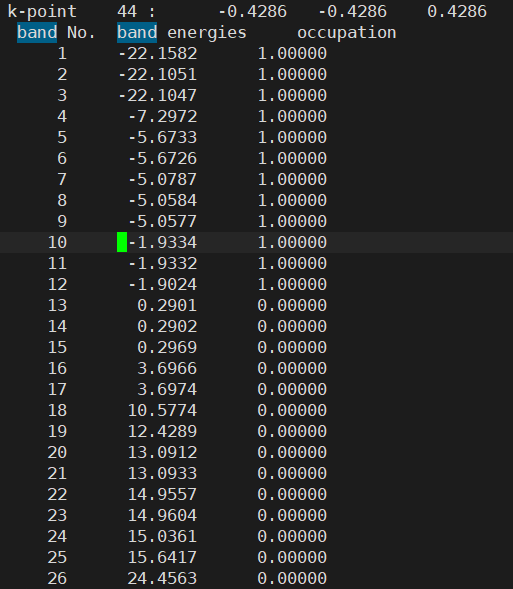Select the highlighted 'band' in 'band No.'
Image resolution: width=513 pixels, height=589 pixels.
[x=37, y=32]
